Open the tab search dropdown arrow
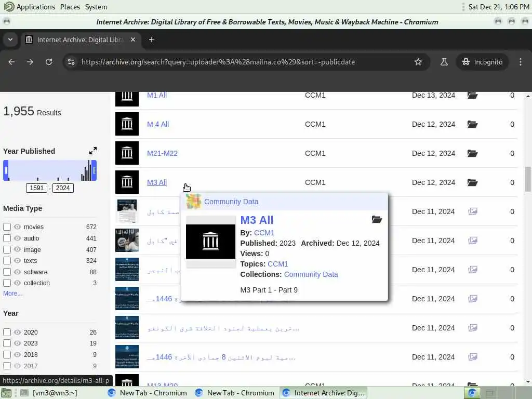The height and width of the screenshot is (399, 532). (10, 39)
